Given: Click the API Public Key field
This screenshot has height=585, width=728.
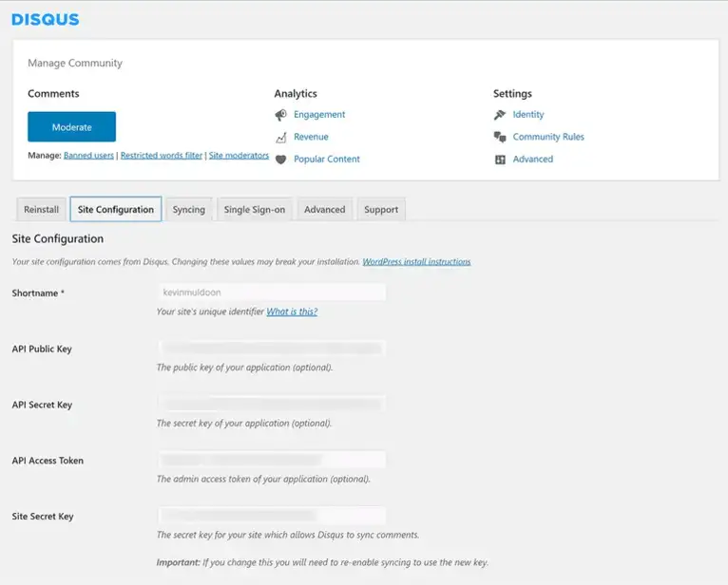Looking at the screenshot, I should pos(272,349).
